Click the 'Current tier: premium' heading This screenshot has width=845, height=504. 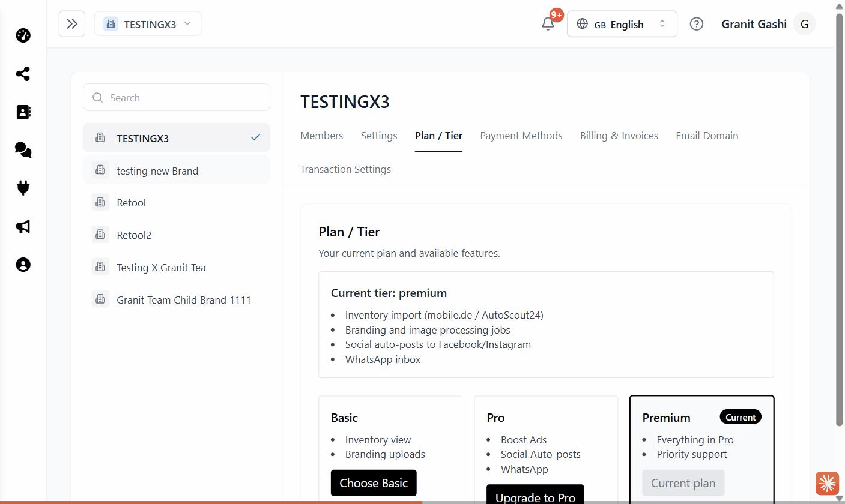coord(389,293)
